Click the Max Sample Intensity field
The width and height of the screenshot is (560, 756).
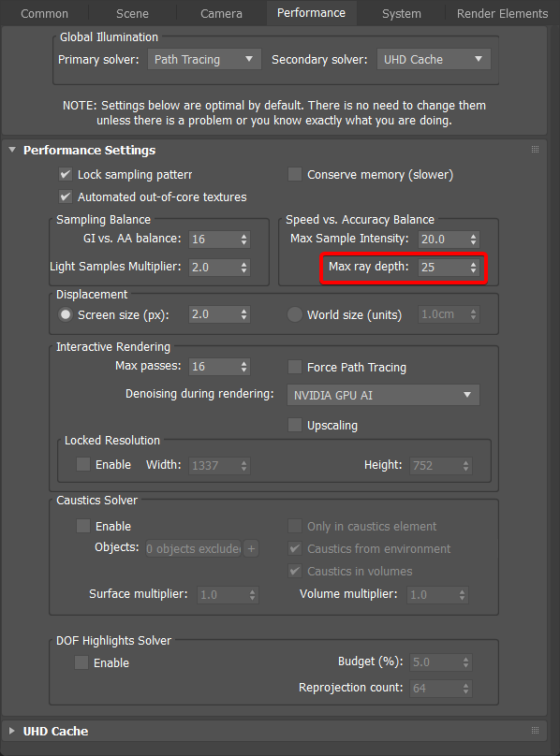click(443, 240)
